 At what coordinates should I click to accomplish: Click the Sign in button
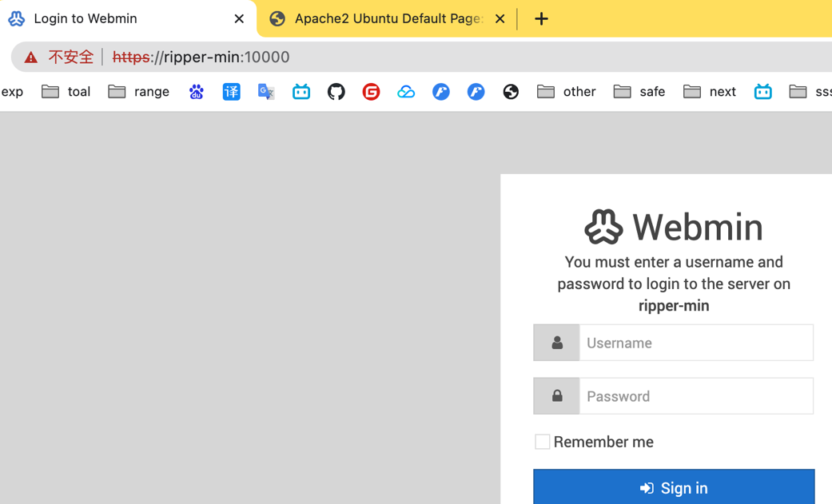(674, 487)
